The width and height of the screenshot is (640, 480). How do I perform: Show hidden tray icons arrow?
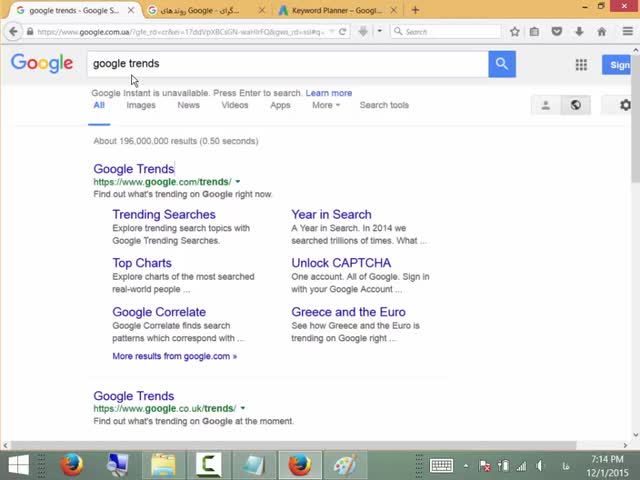pyautogui.click(x=466, y=466)
